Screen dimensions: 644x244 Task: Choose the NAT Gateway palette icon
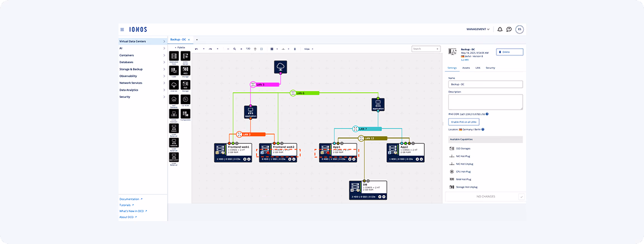[x=174, y=100]
